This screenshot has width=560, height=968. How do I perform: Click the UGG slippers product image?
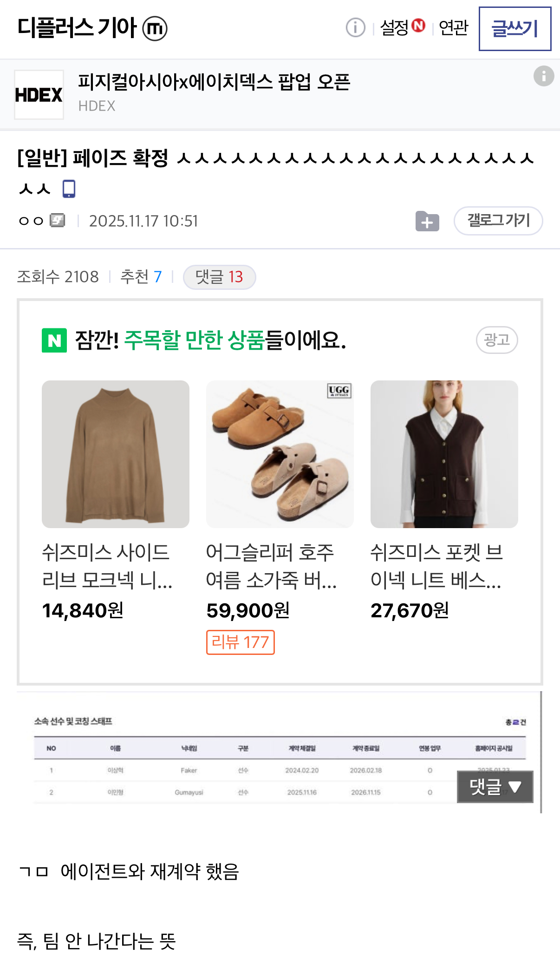pyautogui.click(x=280, y=454)
